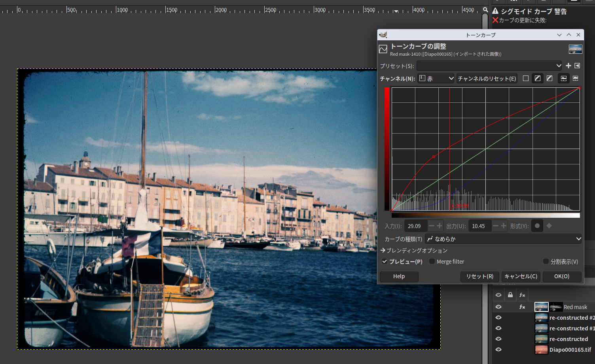595x364 pixels.
Task: Open the カーブの種類(T) curve type dropdown
Action: tap(503, 239)
